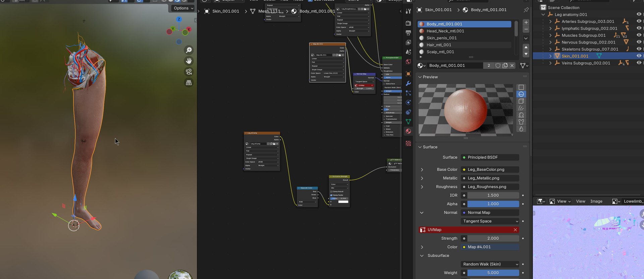644x279 pixels.
Task: Remove the selected material slot
Action: (x=526, y=29)
